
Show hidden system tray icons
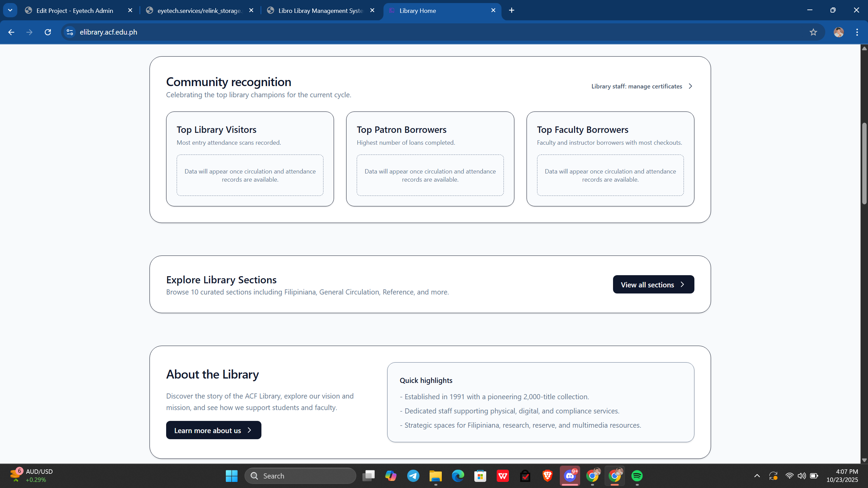click(757, 476)
